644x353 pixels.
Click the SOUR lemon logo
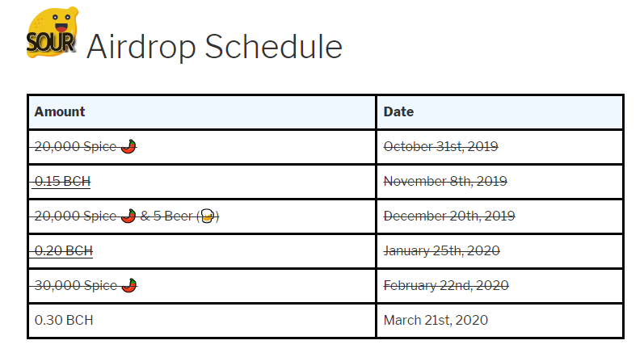click(52, 35)
